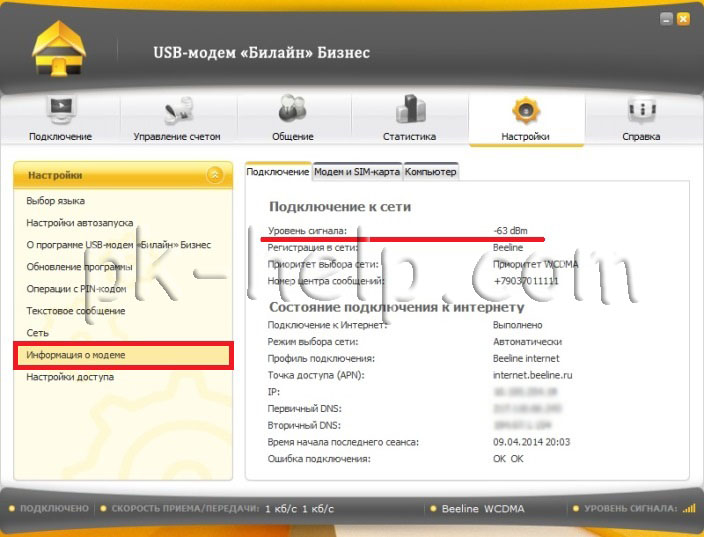Click the Beeline internet profile value
This screenshot has width=704, height=537.
coord(526,358)
